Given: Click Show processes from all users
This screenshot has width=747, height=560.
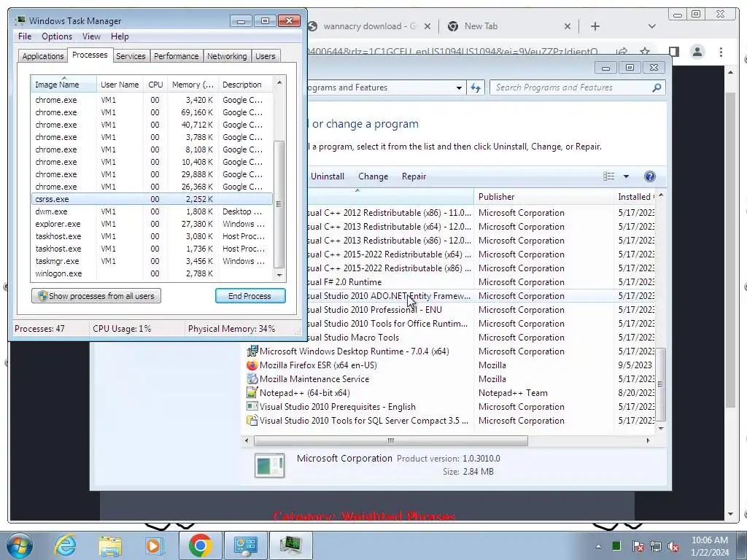Looking at the screenshot, I should point(96,296).
